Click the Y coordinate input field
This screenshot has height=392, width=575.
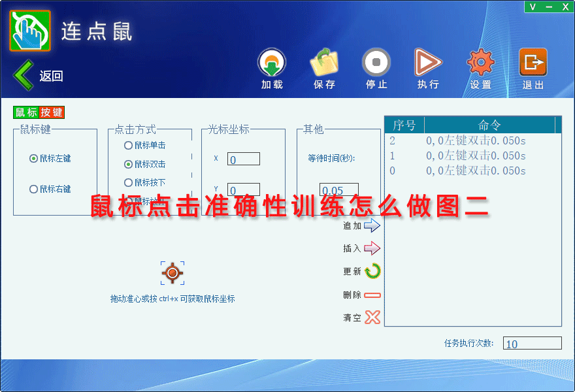click(x=244, y=189)
